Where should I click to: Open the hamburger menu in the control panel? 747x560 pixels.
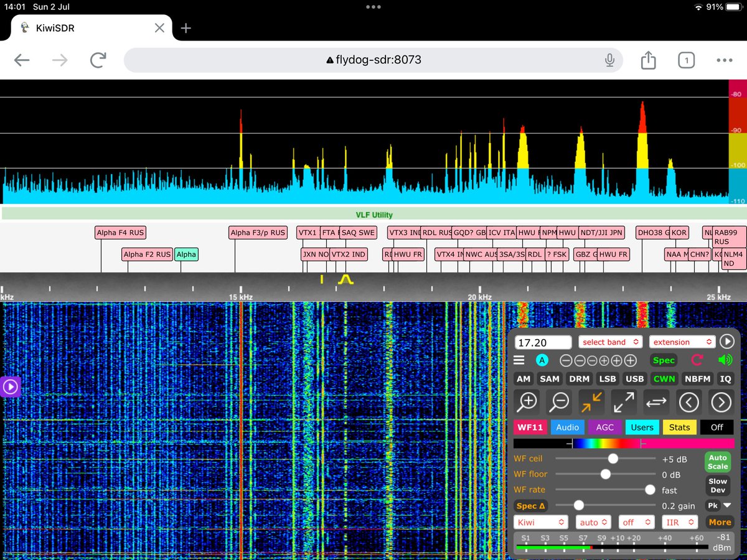coord(520,360)
